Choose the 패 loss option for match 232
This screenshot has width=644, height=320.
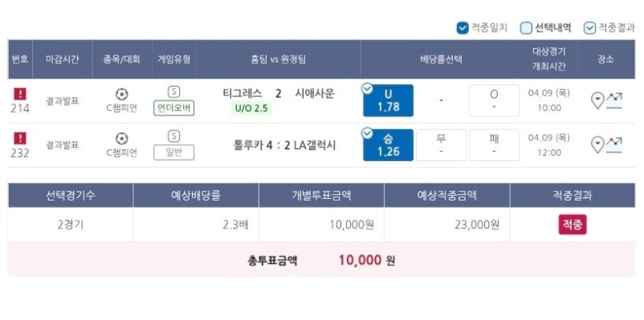pyautogui.click(x=494, y=145)
